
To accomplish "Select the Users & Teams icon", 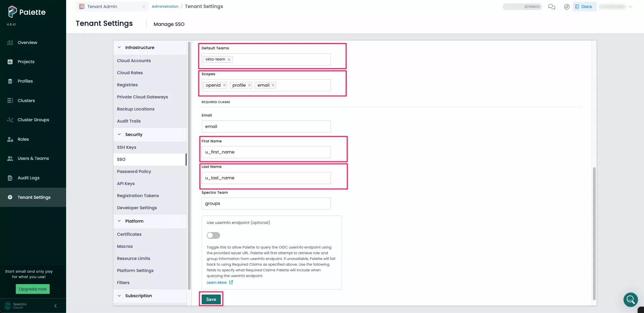I will coord(10,158).
